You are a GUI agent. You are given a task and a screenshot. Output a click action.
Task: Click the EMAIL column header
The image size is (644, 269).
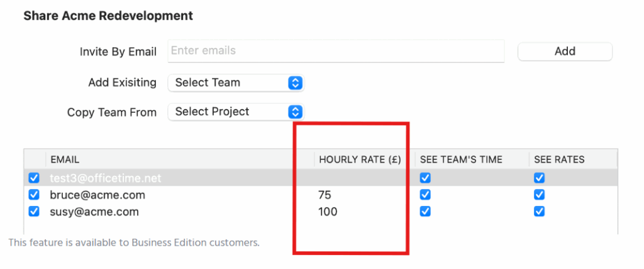click(65, 160)
